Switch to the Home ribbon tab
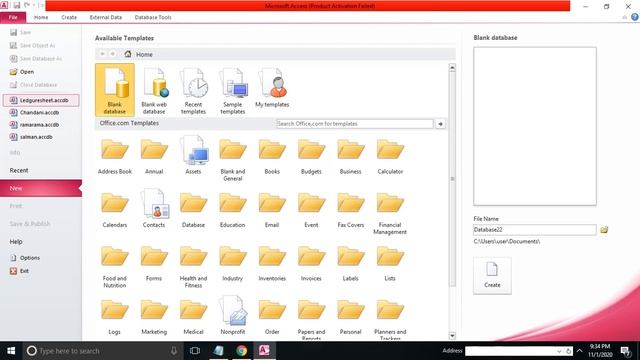The height and width of the screenshot is (360, 640). pos(41,18)
